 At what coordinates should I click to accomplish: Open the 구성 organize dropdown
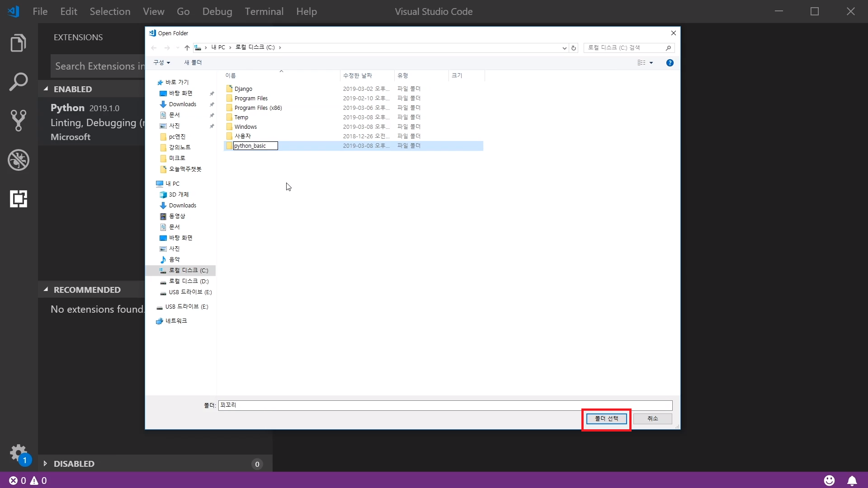[x=161, y=63]
